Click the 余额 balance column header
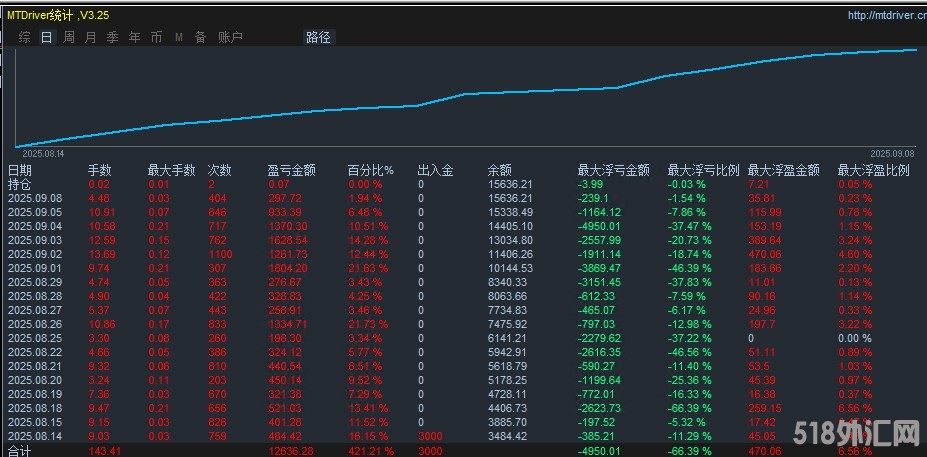 [x=499, y=170]
